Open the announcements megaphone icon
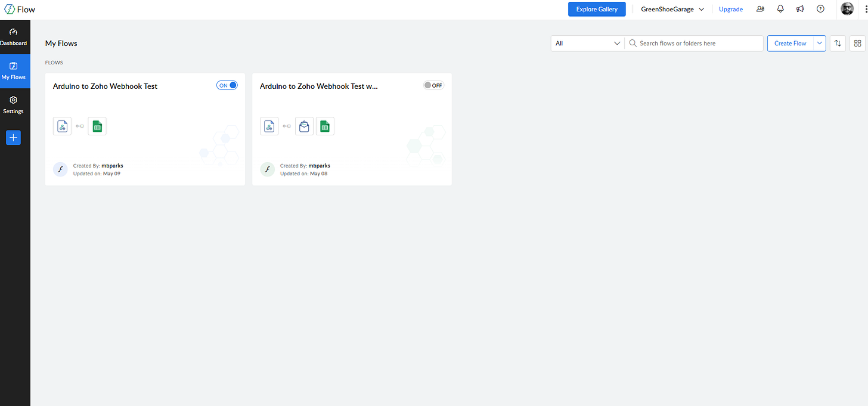This screenshot has height=406, width=868. [801, 9]
